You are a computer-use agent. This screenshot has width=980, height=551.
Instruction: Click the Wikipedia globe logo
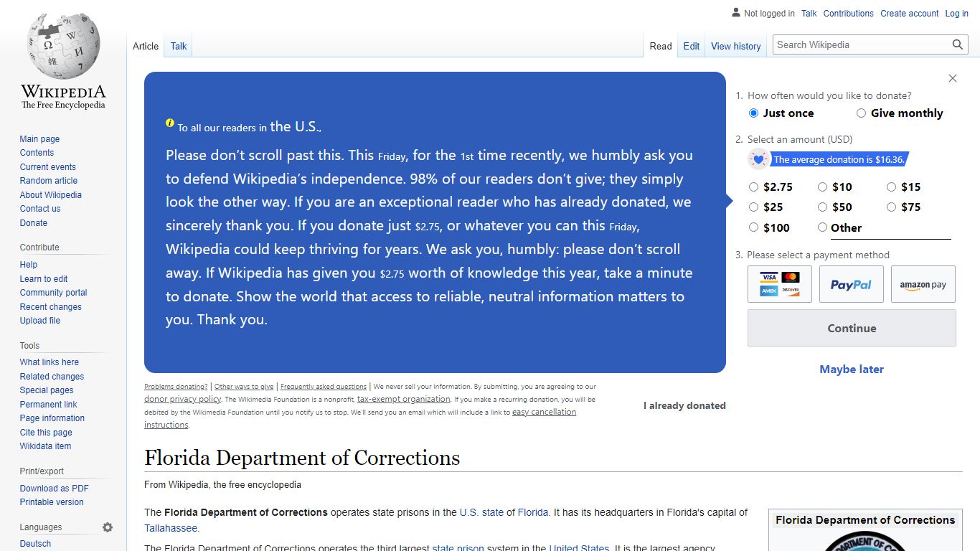[x=63, y=46]
